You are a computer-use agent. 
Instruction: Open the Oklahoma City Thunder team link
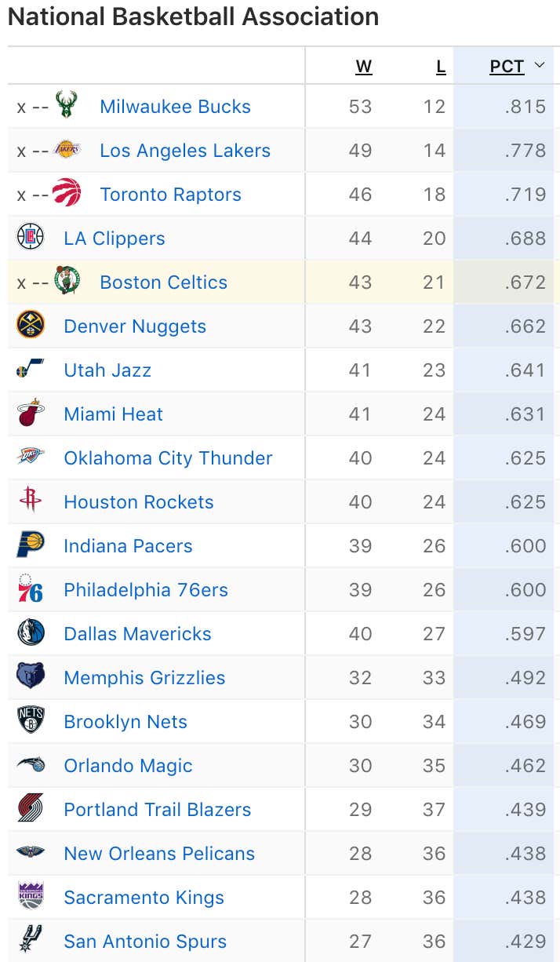click(168, 458)
